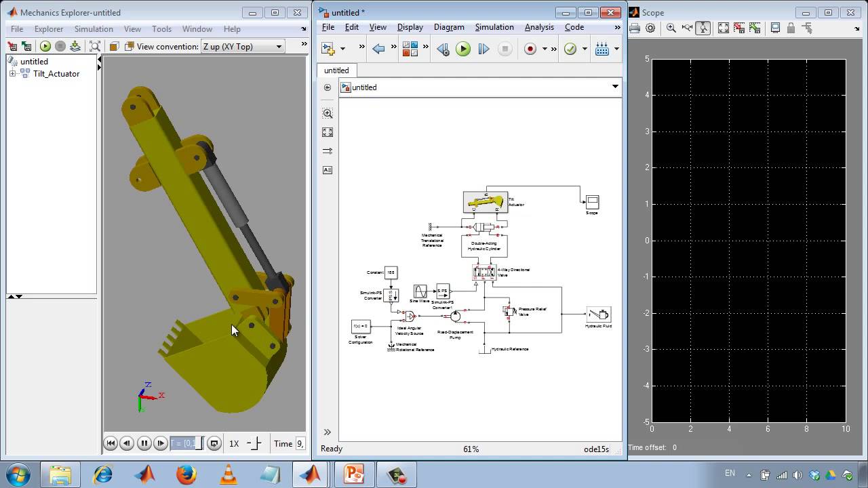Toggle the floating scope icon
The width and height of the screenshot is (868, 488).
coord(775,28)
